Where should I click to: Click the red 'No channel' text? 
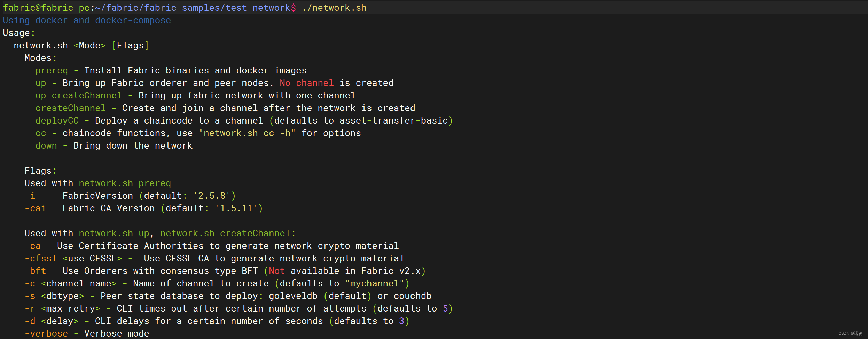[x=306, y=83]
